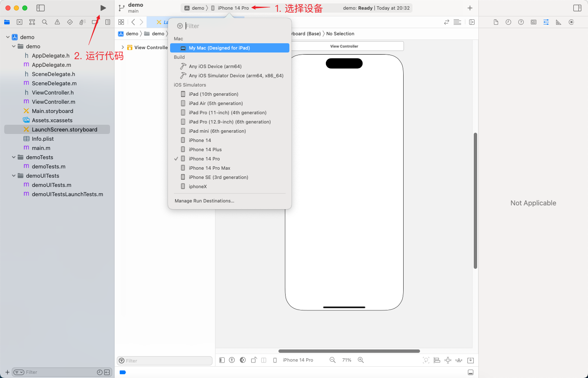
Task: Open the Library with plus button
Action: pyautogui.click(x=470, y=8)
